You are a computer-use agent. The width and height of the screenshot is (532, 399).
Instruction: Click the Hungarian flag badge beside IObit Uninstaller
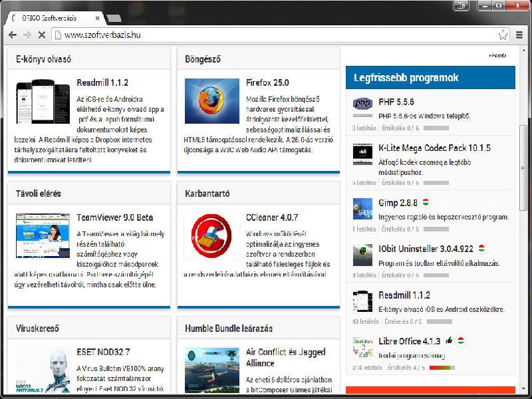point(481,249)
